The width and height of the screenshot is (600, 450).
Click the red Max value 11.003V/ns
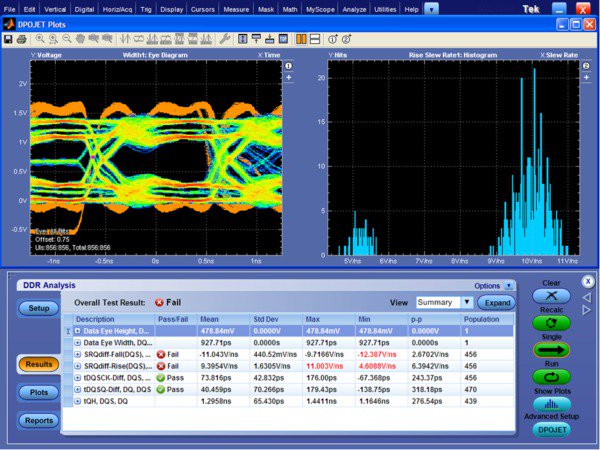click(x=324, y=366)
